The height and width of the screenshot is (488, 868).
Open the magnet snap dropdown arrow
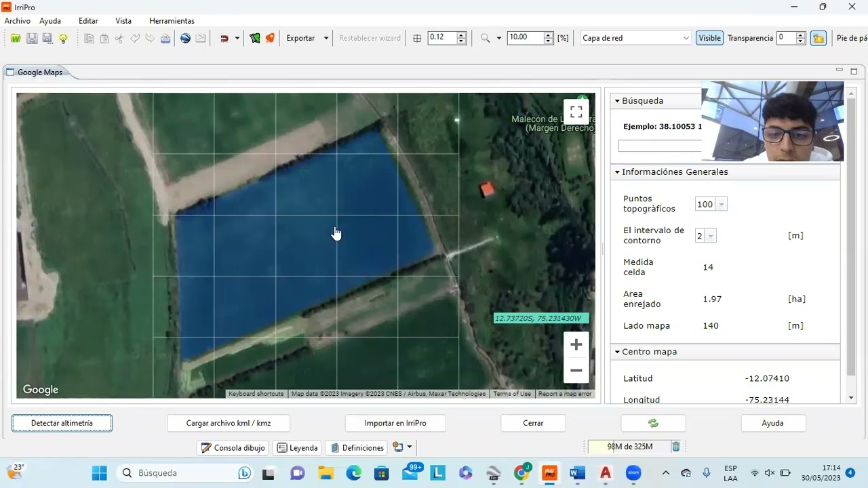(237, 39)
